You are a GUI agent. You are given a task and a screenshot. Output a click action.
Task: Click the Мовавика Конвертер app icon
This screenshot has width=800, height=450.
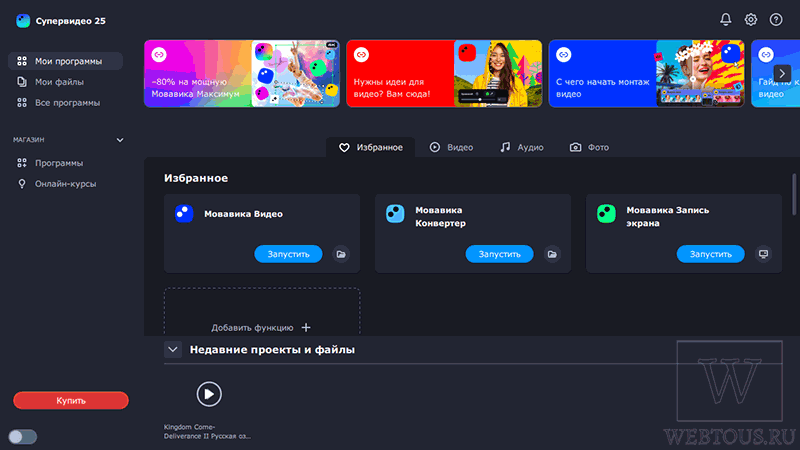(x=395, y=213)
